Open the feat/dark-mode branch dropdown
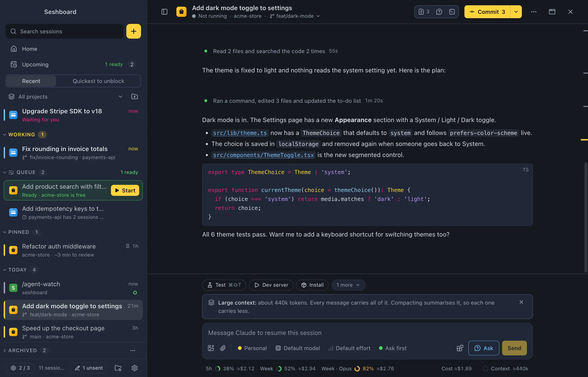 pyautogui.click(x=295, y=16)
